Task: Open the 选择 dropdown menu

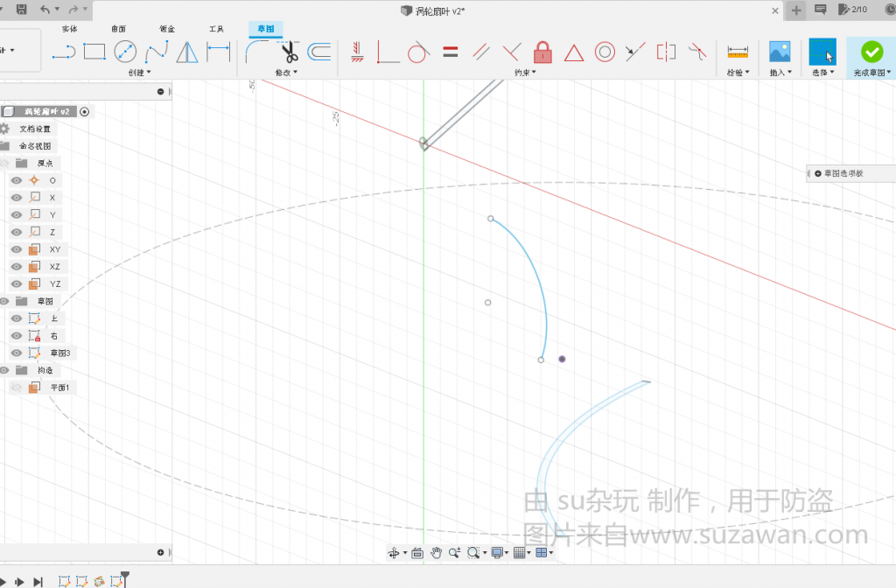Action: tap(822, 73)
